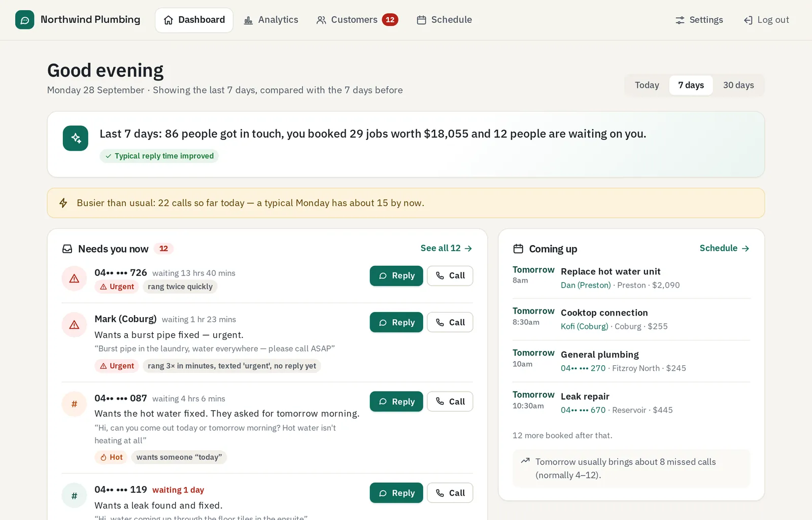
Task: Call Mark (Coburg)
Action: click(x=450, y=322)
